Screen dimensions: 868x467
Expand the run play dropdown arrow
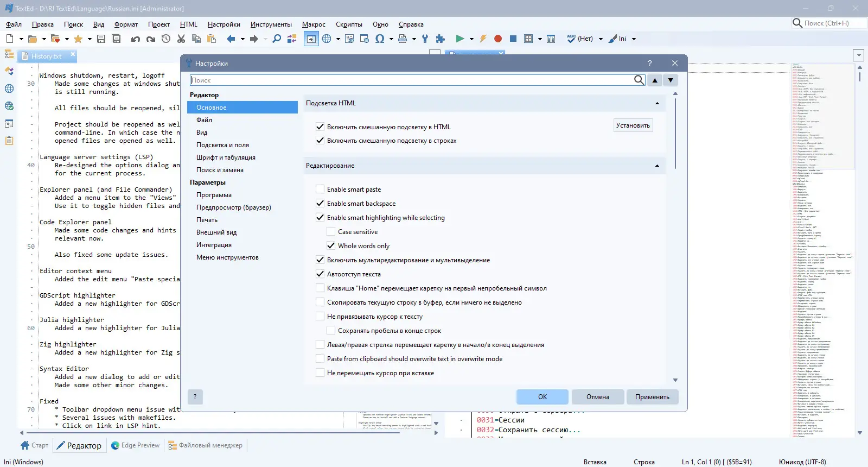tap(471, 39)
